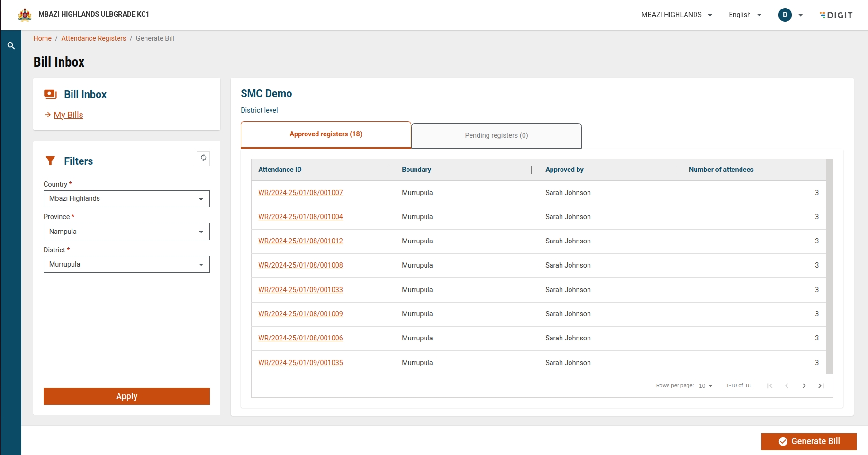This screenshot has width=868, height=455.
Task: Open the Province dropdown
Action: (x=127, y=232)
